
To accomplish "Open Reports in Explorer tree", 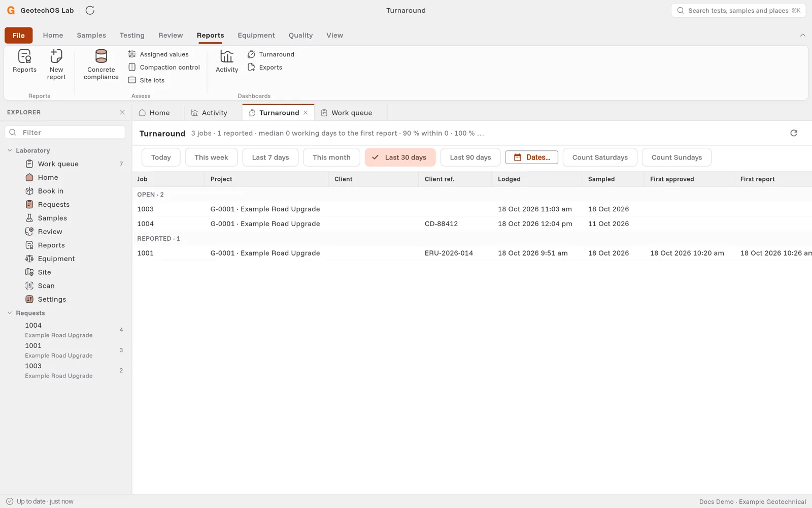I will (x=65, y=245).
